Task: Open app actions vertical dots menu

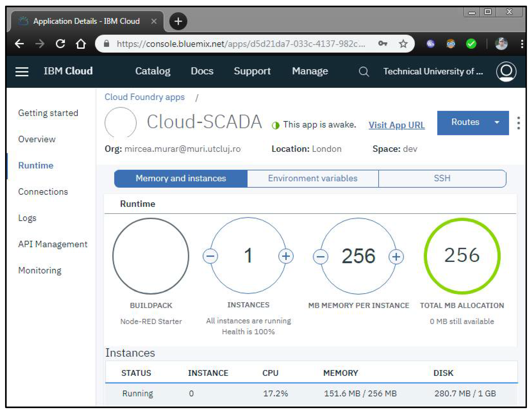Action: pyautogui.click(x=519, y=123)
